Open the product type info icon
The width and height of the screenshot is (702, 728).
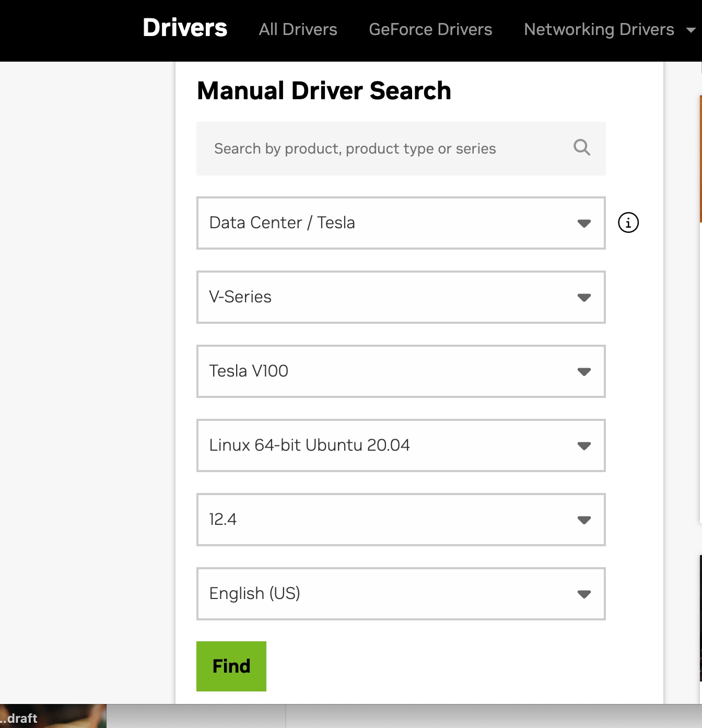tap(628, 222)
